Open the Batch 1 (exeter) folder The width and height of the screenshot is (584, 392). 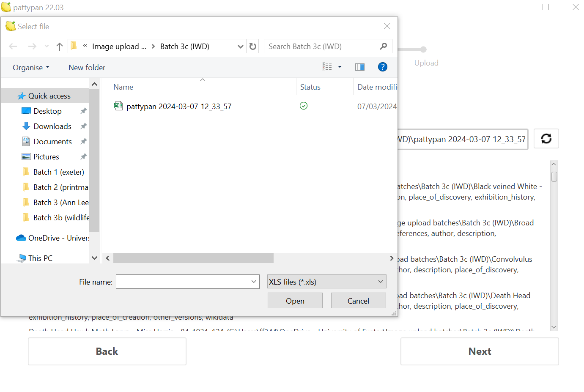point(59,172)
